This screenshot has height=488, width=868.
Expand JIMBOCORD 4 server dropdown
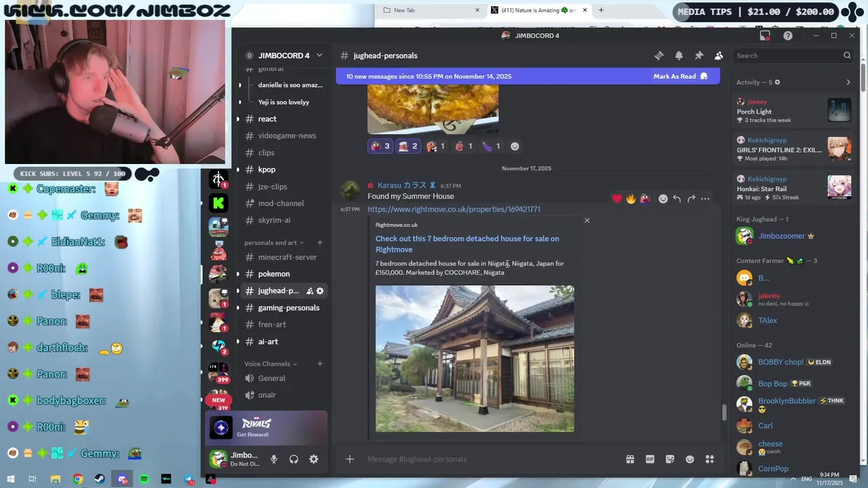click(319, 56)
